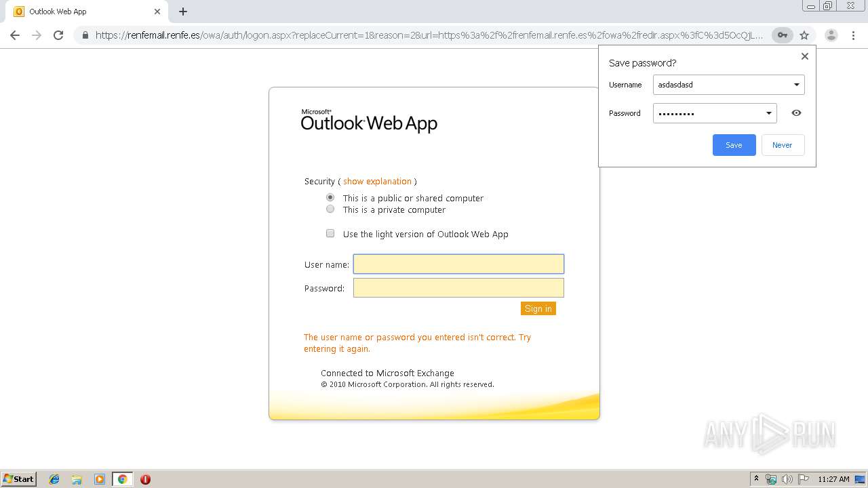
Task: Open the red Opera taskbar icon
Action: pyautogui.click(x=145, y=479)
